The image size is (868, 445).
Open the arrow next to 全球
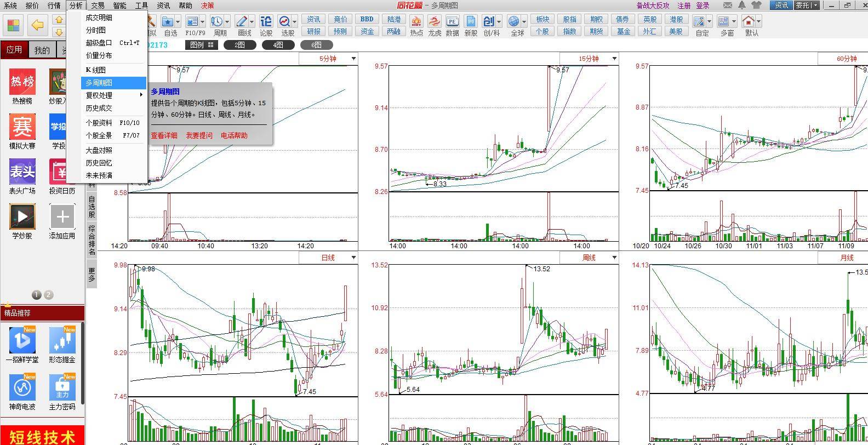tap(524, 22)
